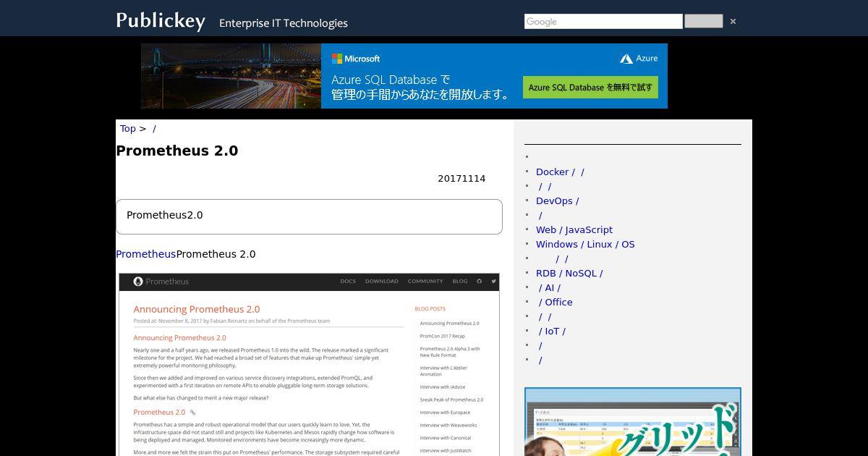Click the Prometheus 2.0 article heading
The image size is (868, 456).
click(x=177, y=151)
